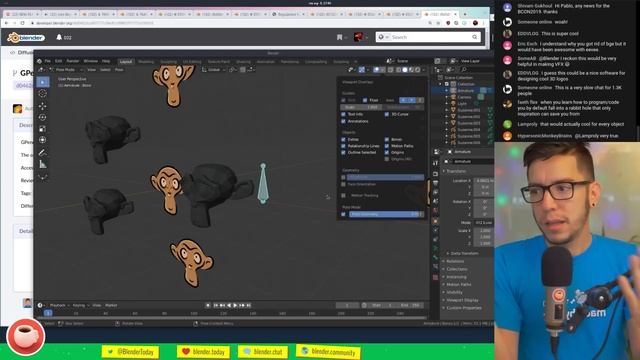Click the red coffee cup icon
The width and height of the screenshot is (640, 360).
click(25, 337)
